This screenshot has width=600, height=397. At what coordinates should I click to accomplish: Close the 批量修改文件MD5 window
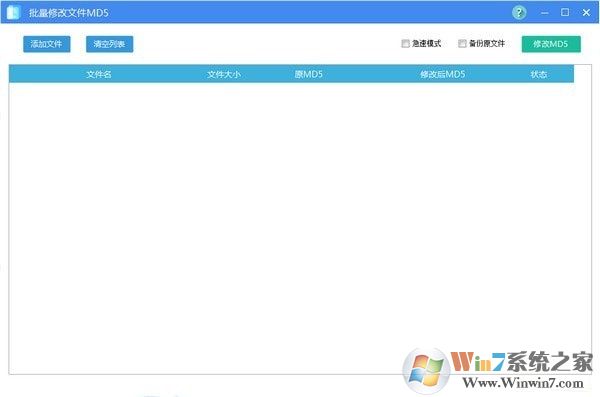click(586, 13)
